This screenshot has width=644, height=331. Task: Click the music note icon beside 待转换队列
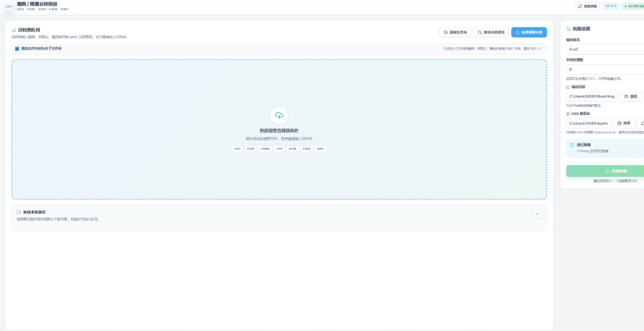[14, 30]
